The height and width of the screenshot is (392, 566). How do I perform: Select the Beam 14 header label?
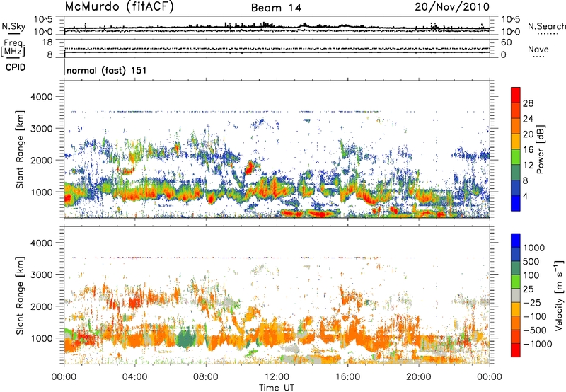[276, 8]
